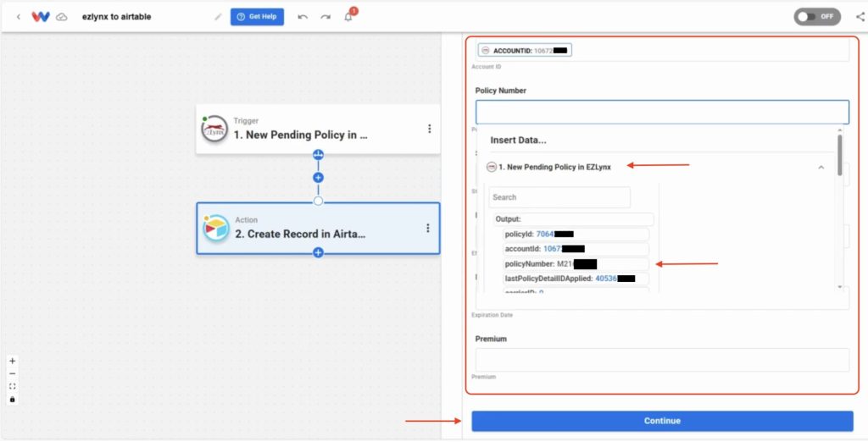Viewport: 868px width, 442px height.
Task: Click the EZLynx icon in Insert Data header
Action: 491,167
